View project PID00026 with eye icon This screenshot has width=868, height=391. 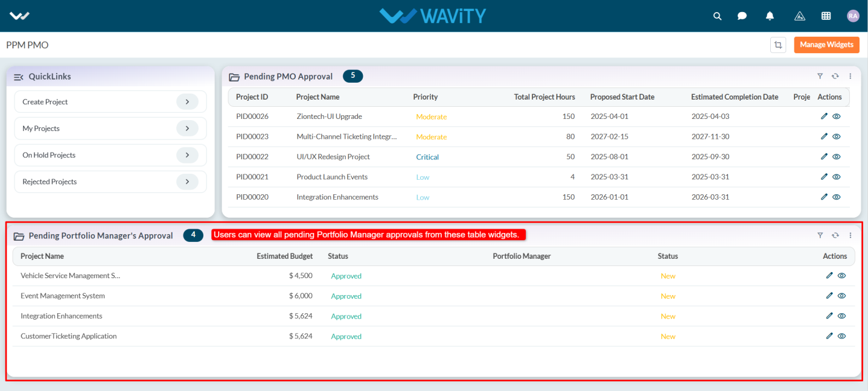836,116
